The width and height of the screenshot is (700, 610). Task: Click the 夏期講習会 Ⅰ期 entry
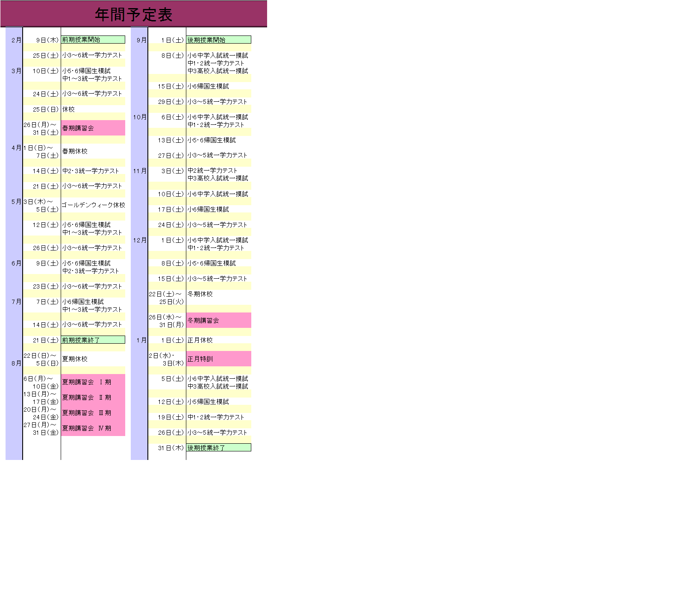point(93,382)
